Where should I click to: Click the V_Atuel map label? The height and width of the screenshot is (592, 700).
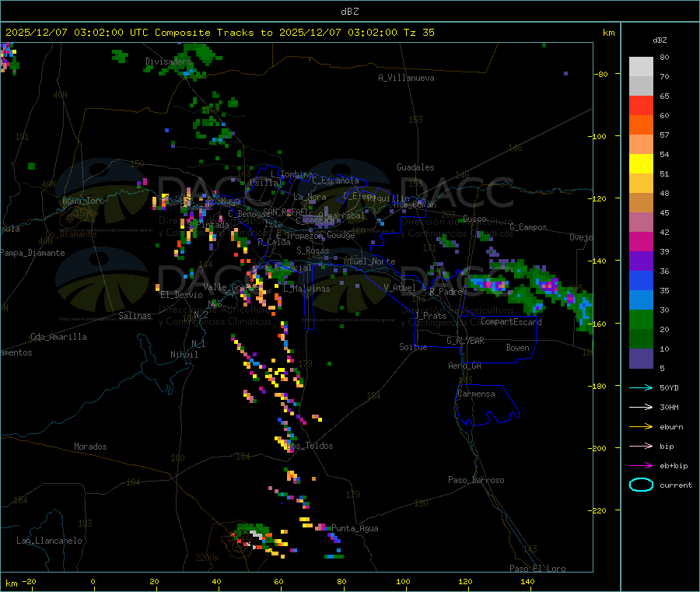click(x=400, y=288)
